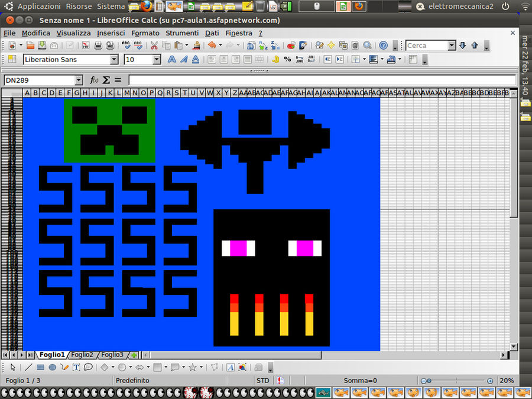Open the File menu
The image size is (532, 399).
(x=9, y=33)
